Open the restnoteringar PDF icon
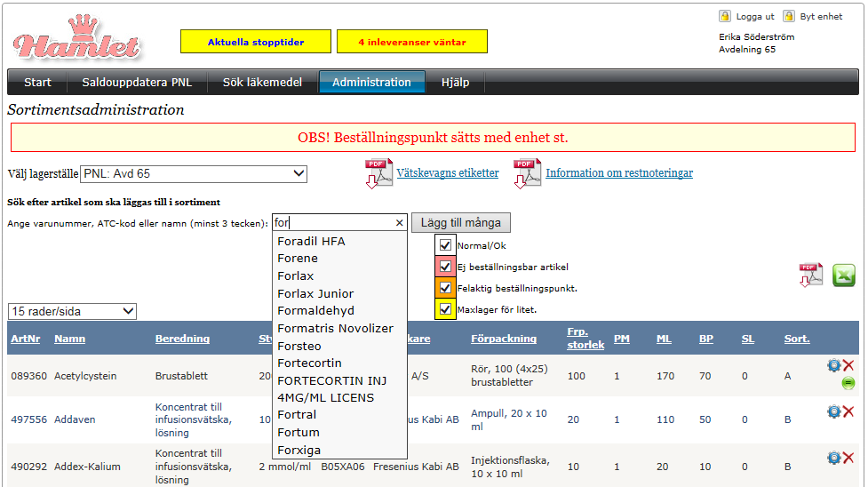This screenshot has height=487, width=868. click(527, 173)
